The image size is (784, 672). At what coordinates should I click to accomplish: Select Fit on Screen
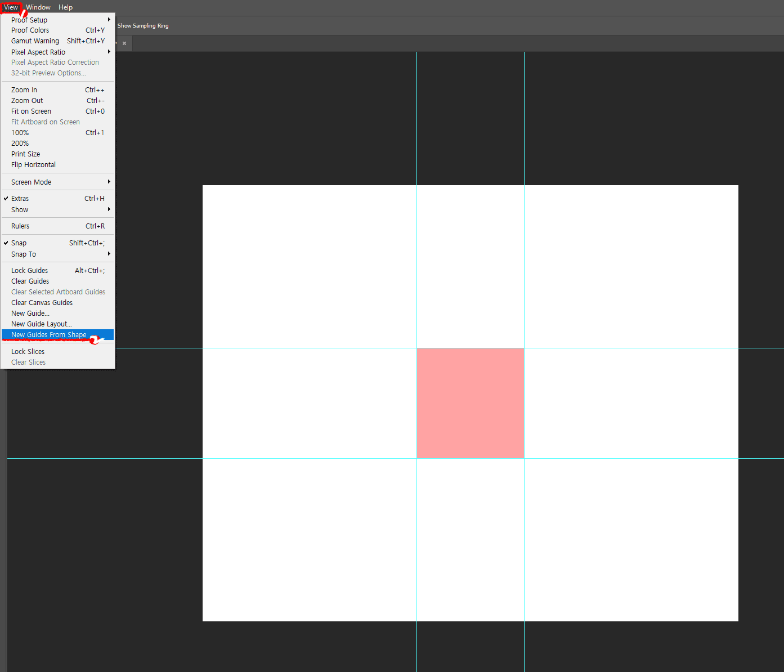point(31,111)
